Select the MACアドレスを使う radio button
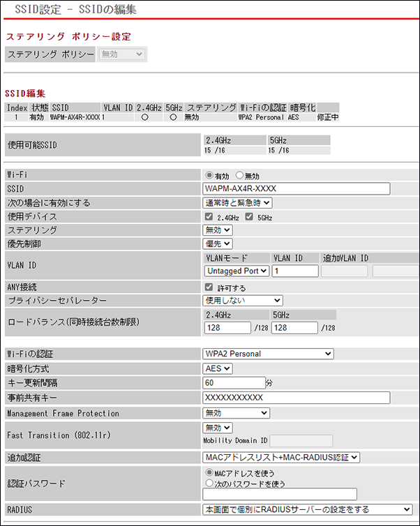Image resolution: width=420 pixels, height=526 pixels. tap(209, 471)
